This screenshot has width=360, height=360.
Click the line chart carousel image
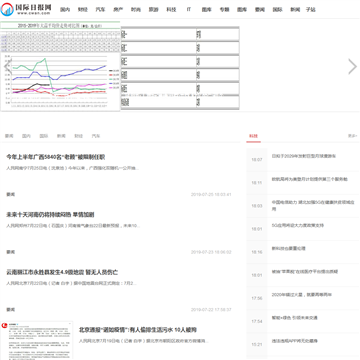(x=60, y=66)
